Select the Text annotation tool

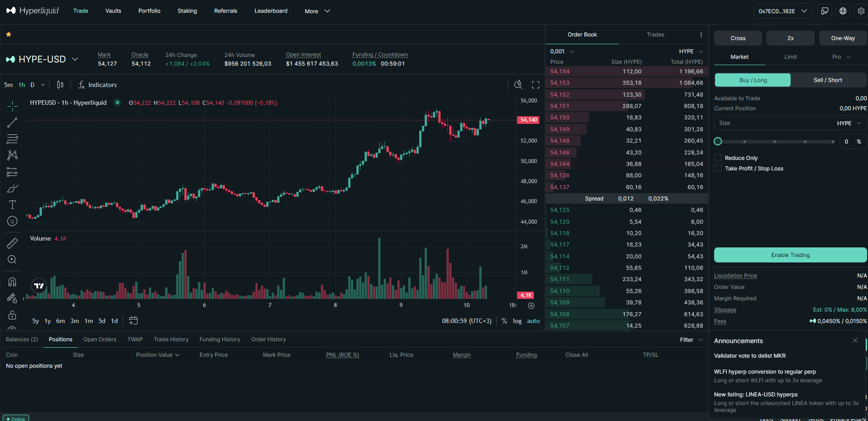[x=12, y=205]
